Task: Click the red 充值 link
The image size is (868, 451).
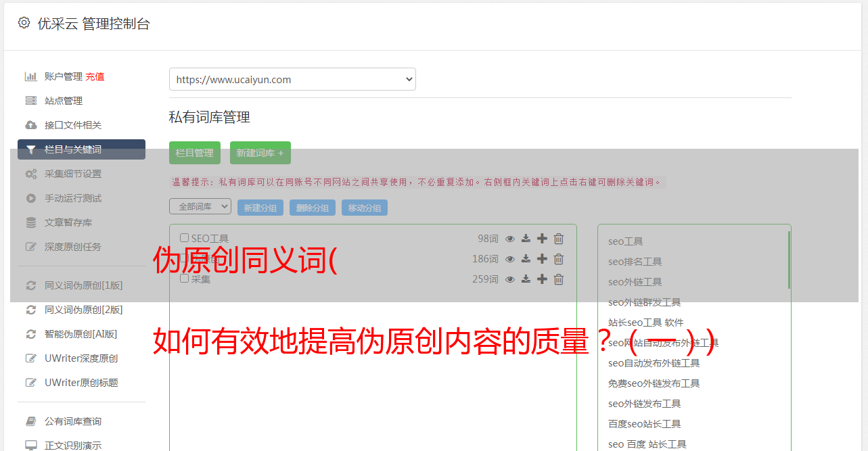Action: (95, 76)
